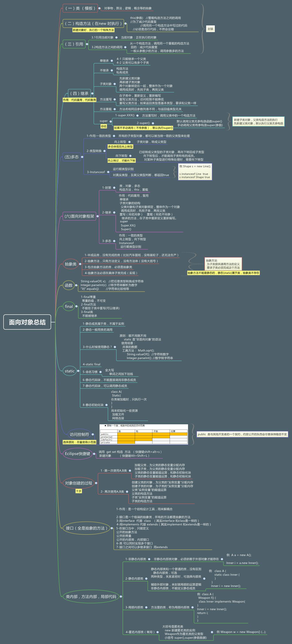Open the access modifier table image
The height and width of the screenshot is (644, 292).
click(x=144, y=434)
